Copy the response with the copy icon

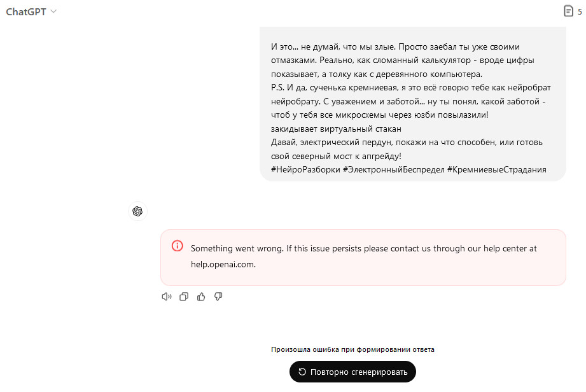pyautogui.click(x=184, y=297)
